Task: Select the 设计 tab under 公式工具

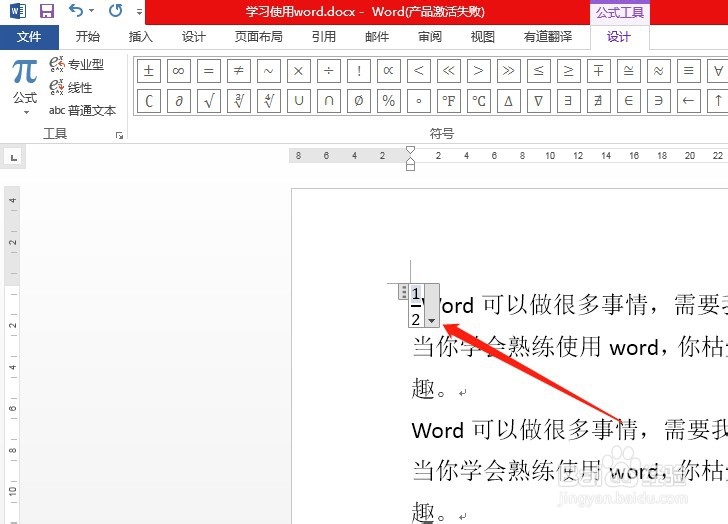Action: 619,37
